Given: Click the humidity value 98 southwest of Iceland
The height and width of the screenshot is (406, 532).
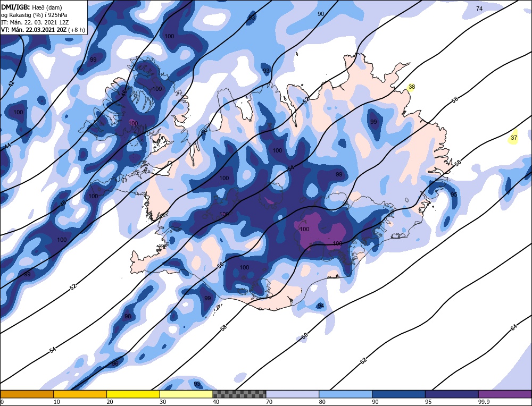Looking at the screenshot, I should coord(128,316).
